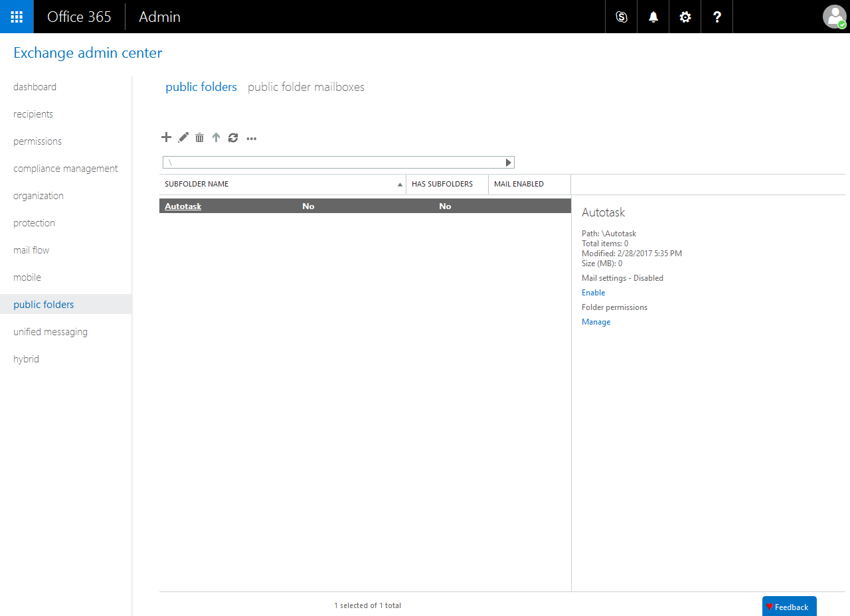Open recipients in the left navigation

coord(33,114)
